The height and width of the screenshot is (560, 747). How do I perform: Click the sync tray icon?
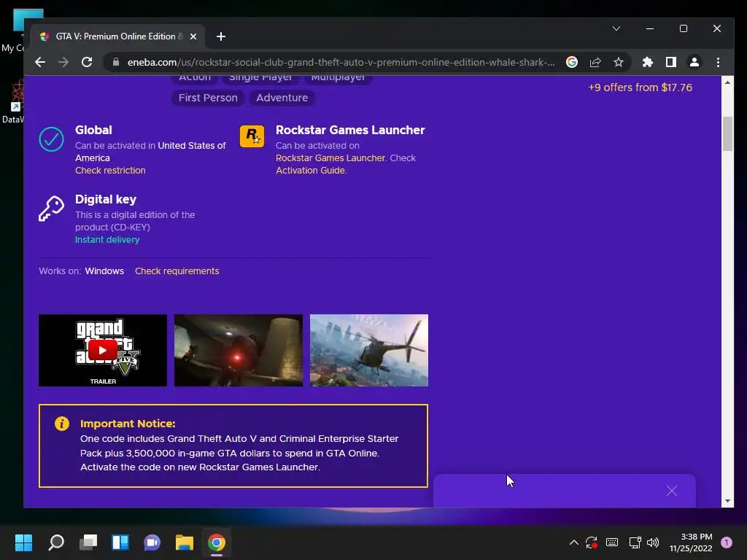(592, 542)
